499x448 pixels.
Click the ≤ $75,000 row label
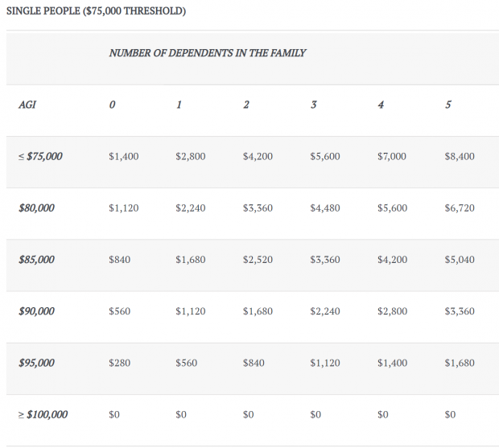40,156
